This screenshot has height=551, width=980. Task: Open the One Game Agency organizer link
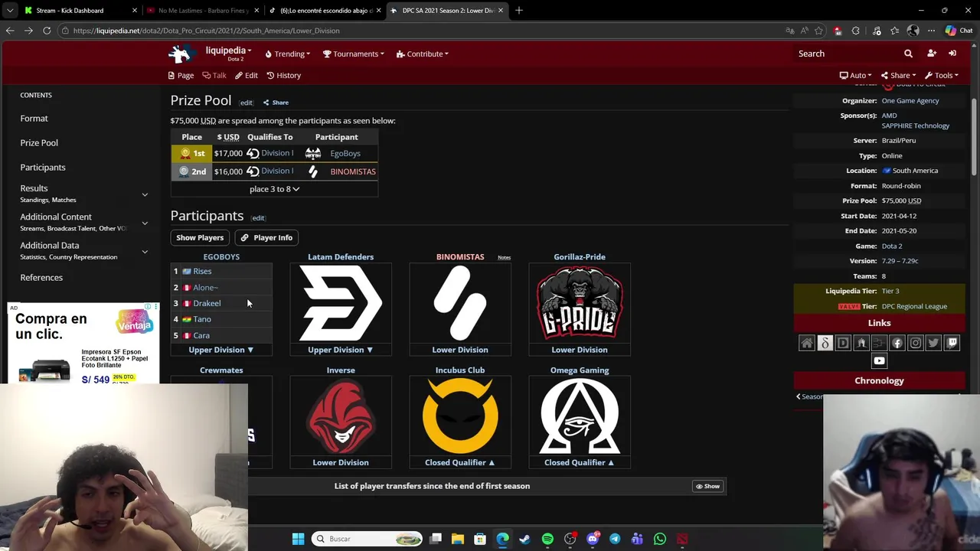click(x=910, y=100)
